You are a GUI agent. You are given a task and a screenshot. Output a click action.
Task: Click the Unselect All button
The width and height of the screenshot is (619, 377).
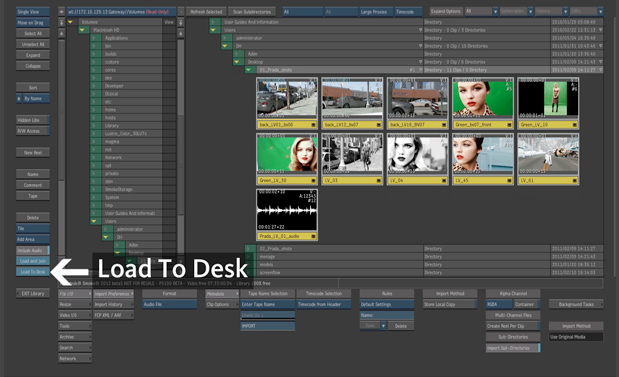33,44
